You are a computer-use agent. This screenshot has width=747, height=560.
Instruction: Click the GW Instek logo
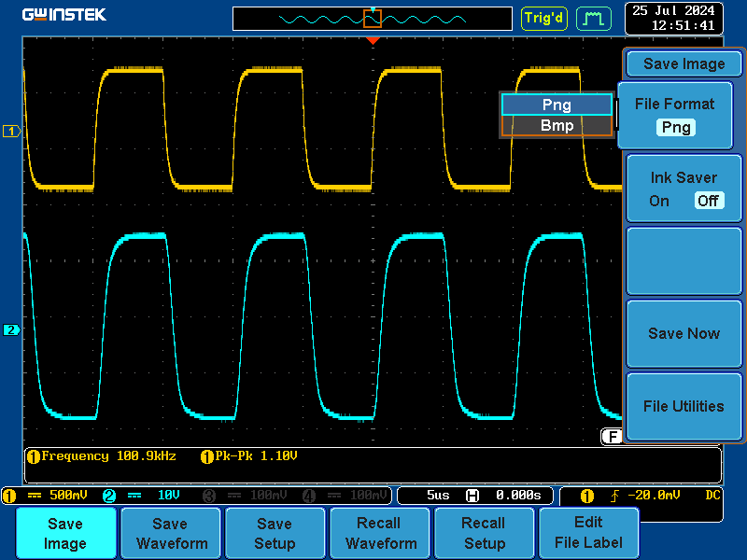[64, 15]
